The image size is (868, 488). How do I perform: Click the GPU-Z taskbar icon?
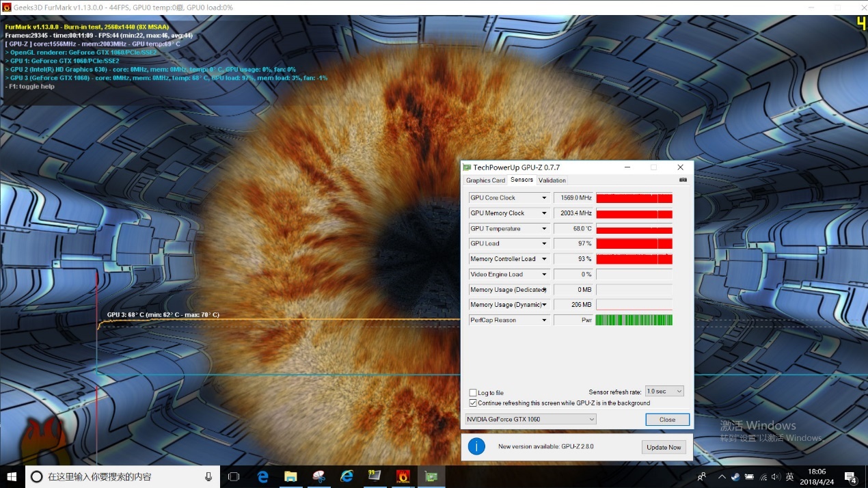coord(431,476)
